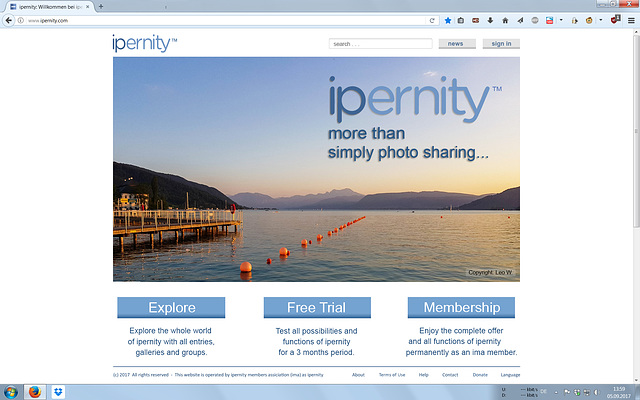Open the Free Trial button
Screen dimensions: 640x400
[x=317, y=308]
